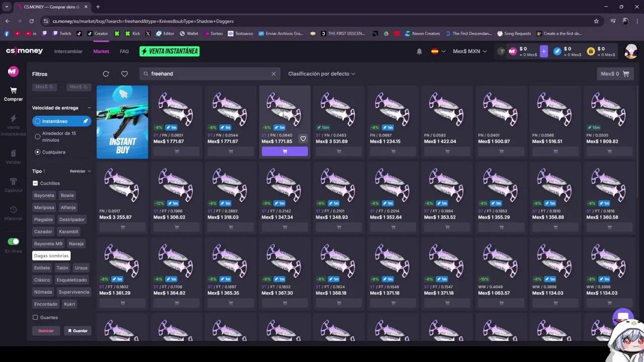The height and width of the screenshot is (362, 644).
Task: Click the lock coin balance icon
Action: coord(591,51)
